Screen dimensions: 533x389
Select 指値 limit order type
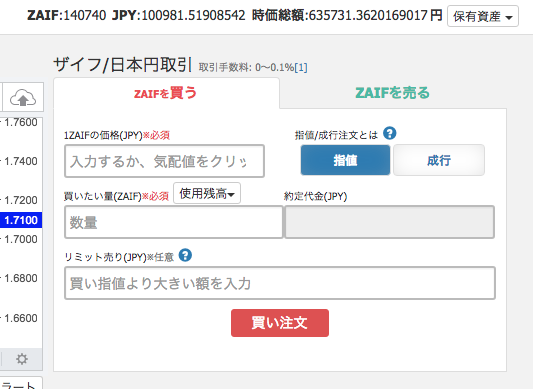coord(345,160)
